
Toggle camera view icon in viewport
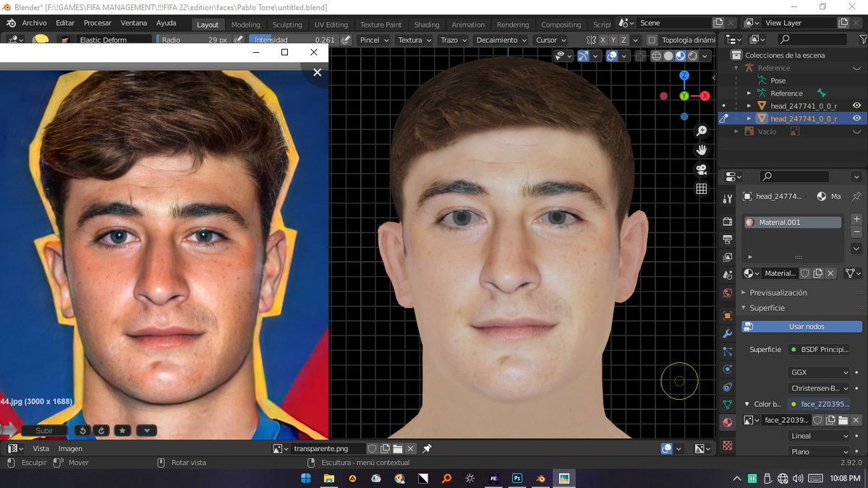pos(701,170)
